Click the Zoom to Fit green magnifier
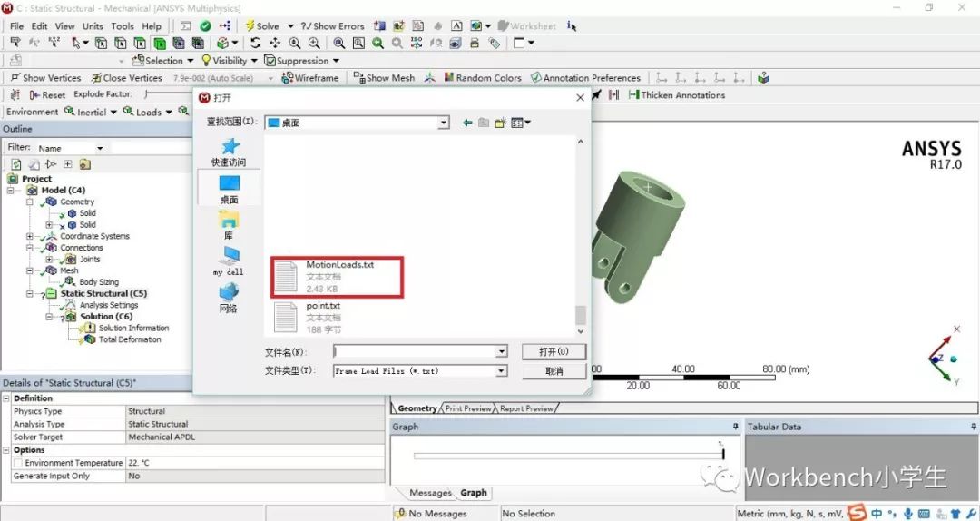This screenshot has width=980, height=521. (378, 43)
